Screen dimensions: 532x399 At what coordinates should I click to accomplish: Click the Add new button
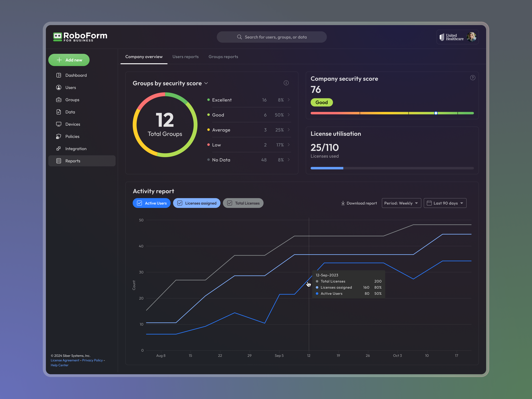pos(69,60)
